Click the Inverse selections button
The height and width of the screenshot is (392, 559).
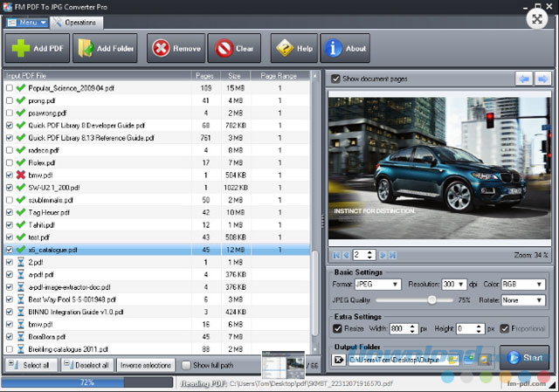[x=148, y=364]
